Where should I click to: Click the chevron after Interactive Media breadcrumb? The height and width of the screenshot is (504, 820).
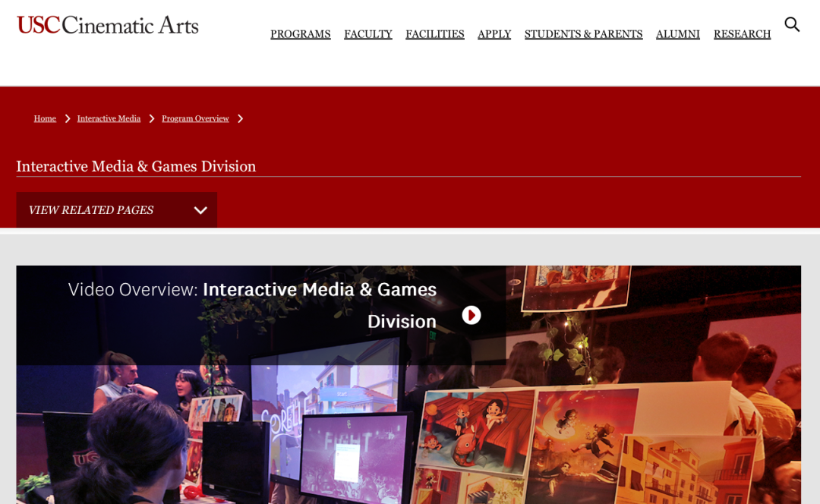[152, 118]
